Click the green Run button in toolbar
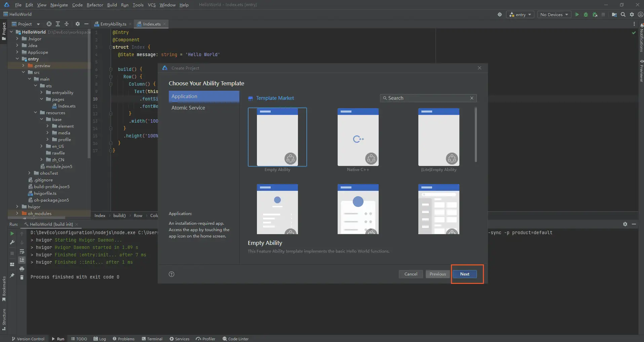The image size is (644, 342). coord(577,14)
